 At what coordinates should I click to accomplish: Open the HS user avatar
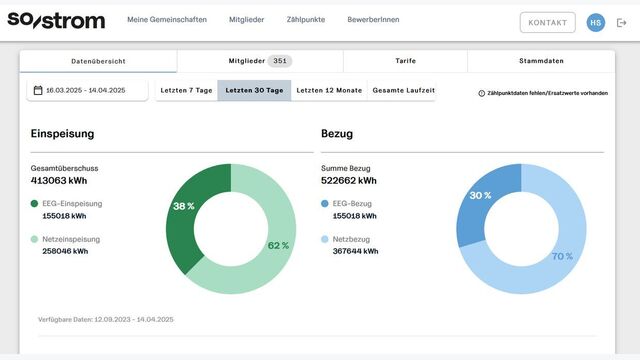coord(596,22)
